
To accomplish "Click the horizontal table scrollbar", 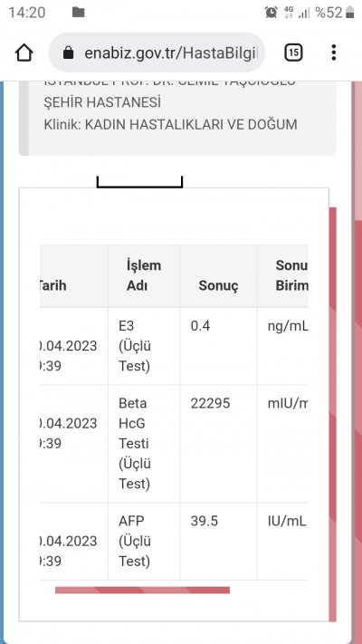I will pyautogui.click(x=142, y=591).
